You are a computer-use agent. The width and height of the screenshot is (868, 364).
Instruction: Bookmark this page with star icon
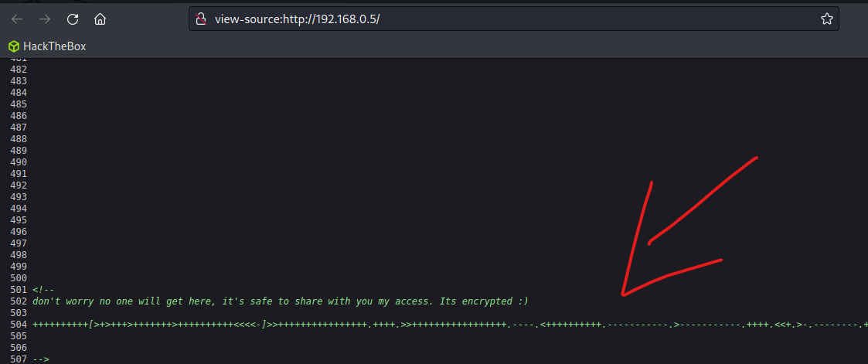[826, 19]
